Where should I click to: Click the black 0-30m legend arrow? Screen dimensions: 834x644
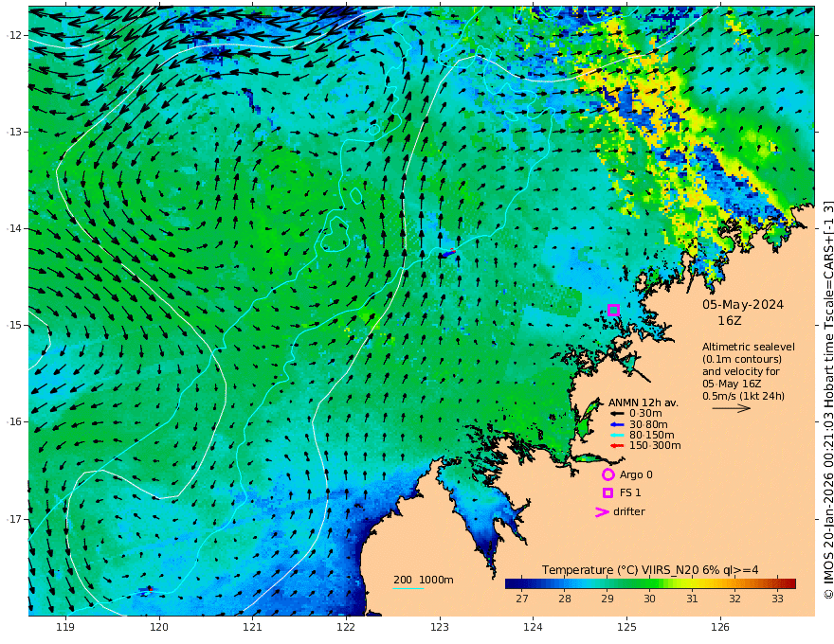(616, 414)
